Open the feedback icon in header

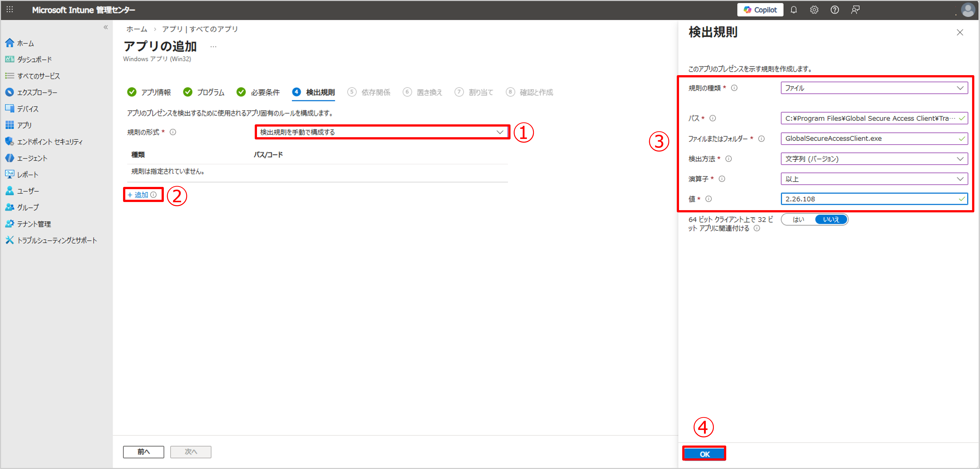pos(855,10)
